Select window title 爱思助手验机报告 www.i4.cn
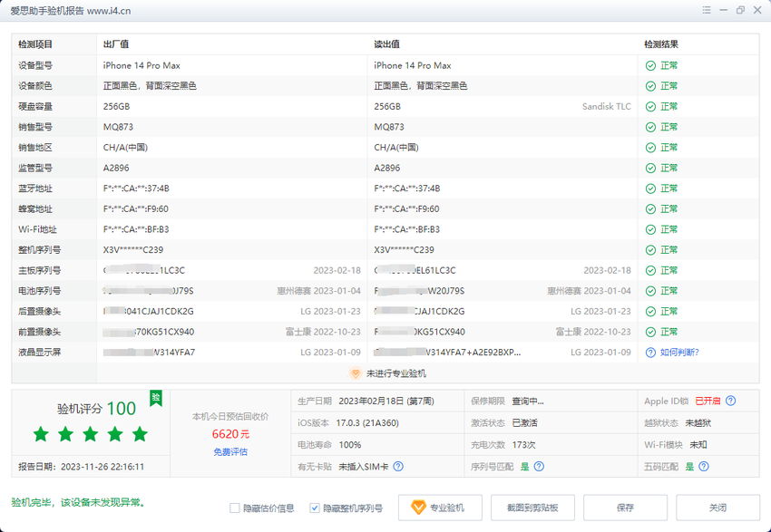The width and height of the screenshot is (771, 532). click(x=71, y=11)
